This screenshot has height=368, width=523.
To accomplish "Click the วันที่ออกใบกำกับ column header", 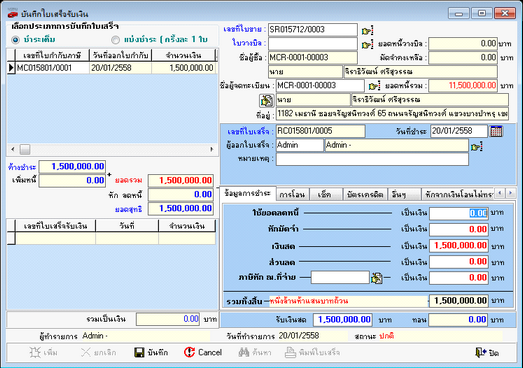I will tap(120, 55).
